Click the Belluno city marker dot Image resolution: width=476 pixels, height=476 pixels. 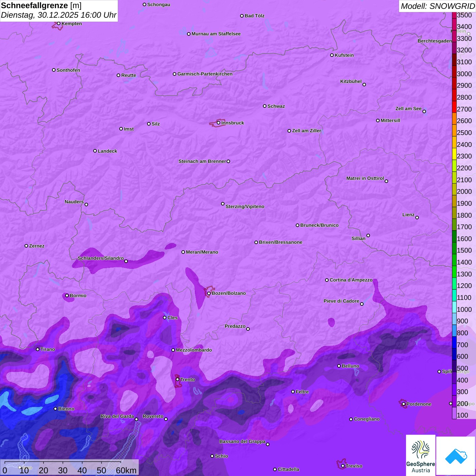(339, 366)
